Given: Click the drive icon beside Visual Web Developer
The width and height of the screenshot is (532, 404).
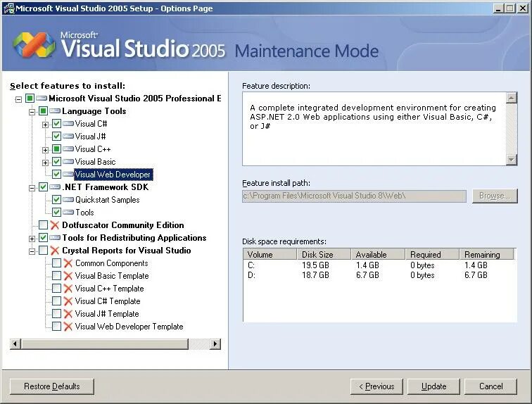Looking at the screenshot, I should (x=68, y=175).
